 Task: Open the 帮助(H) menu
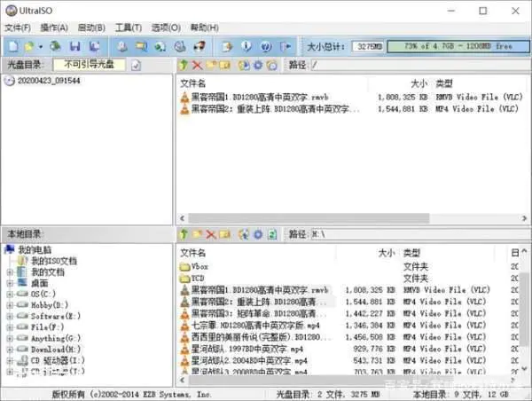click(204, 28)
